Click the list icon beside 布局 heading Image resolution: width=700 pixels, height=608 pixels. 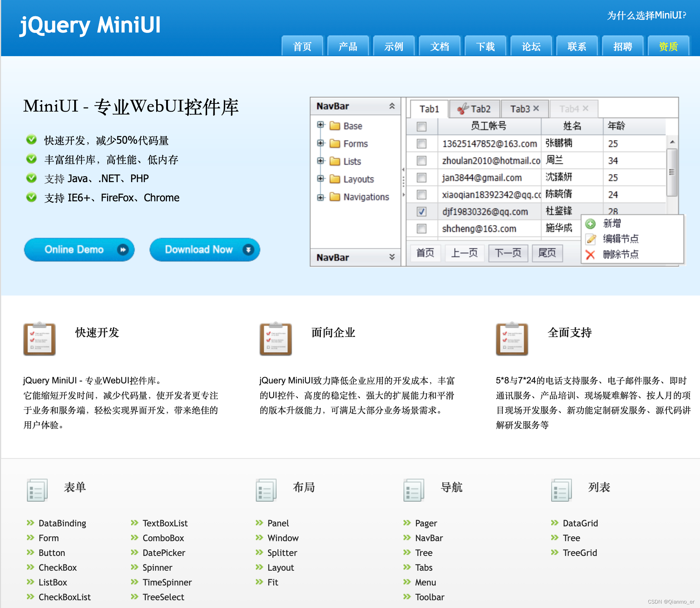coord(266,490)
